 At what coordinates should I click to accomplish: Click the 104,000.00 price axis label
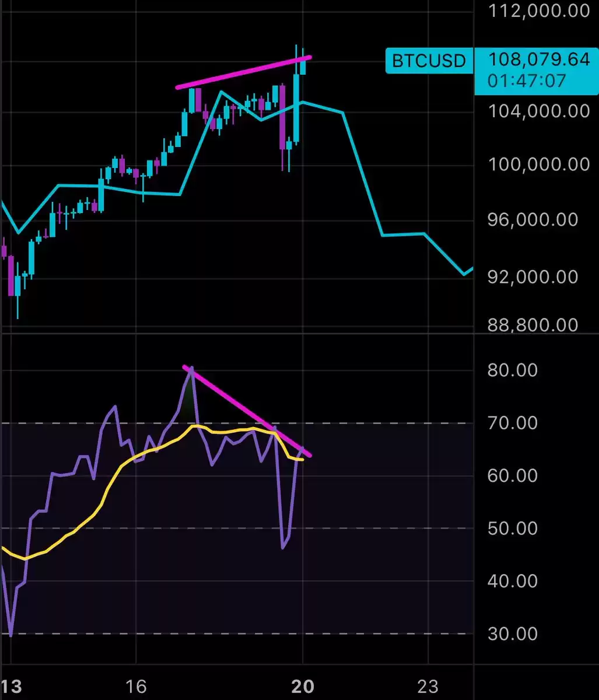539,111
